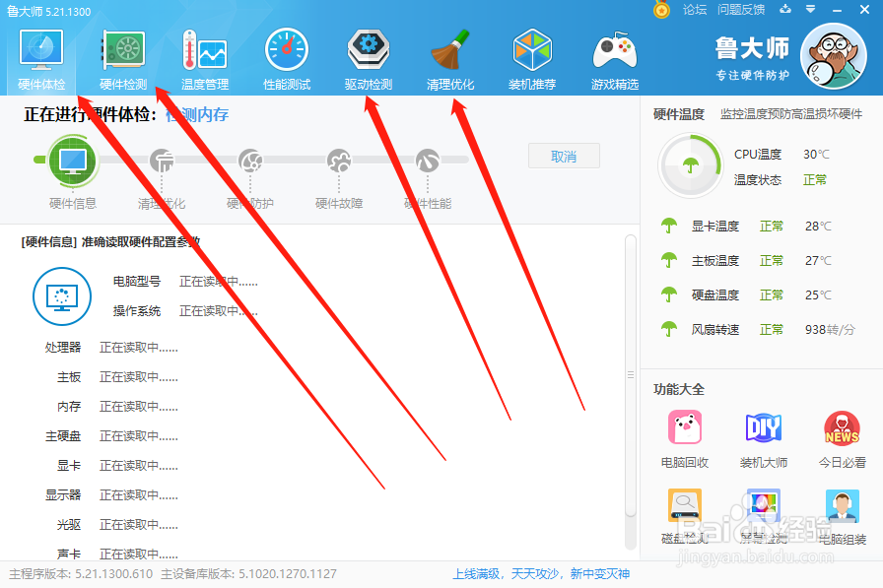Screen dimensions: 883x588
Task: Click the 硬件温度 panel heading
Action: coord(679,115)
